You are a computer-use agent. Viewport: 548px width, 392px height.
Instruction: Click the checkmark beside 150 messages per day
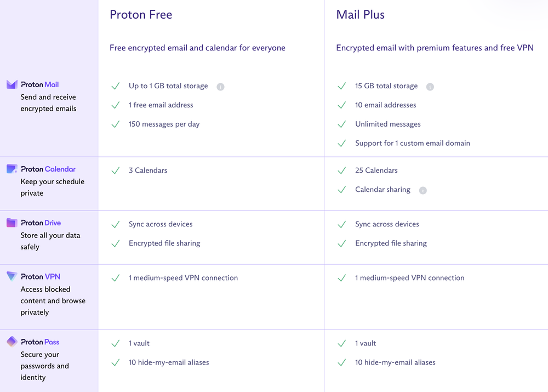(115, 124)
